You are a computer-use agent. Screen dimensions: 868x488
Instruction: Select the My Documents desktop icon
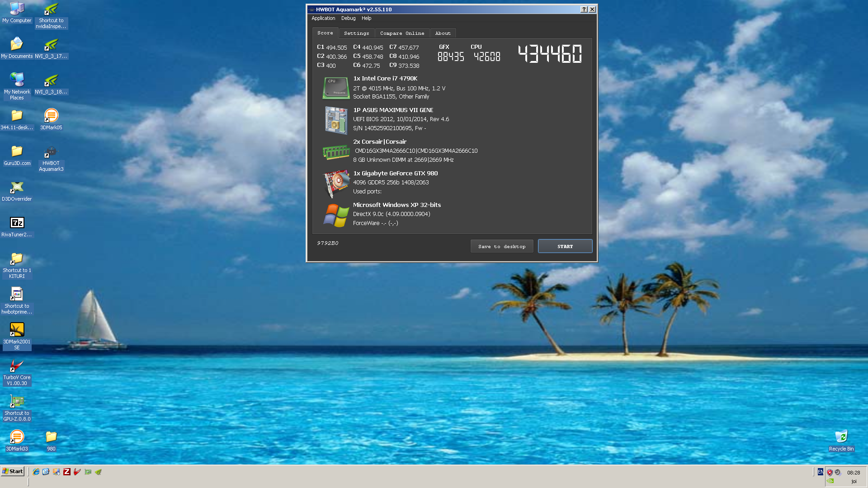[17, 48]
